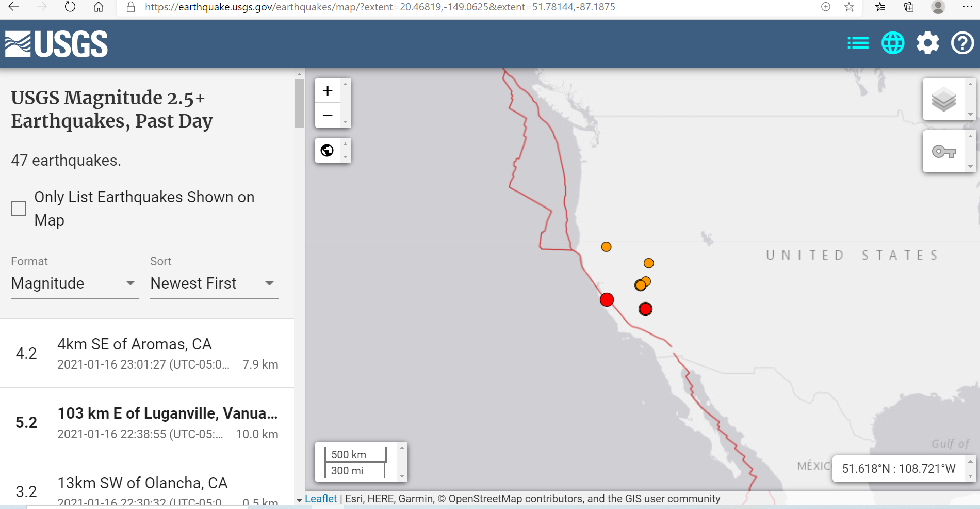Click the 500 km scale bar
980x509 pixels.
355,454
